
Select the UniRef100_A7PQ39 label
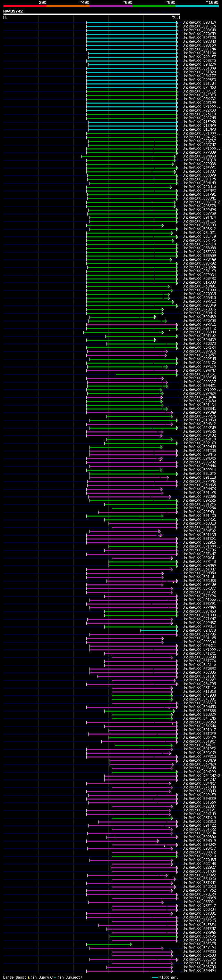coord(199,153)
